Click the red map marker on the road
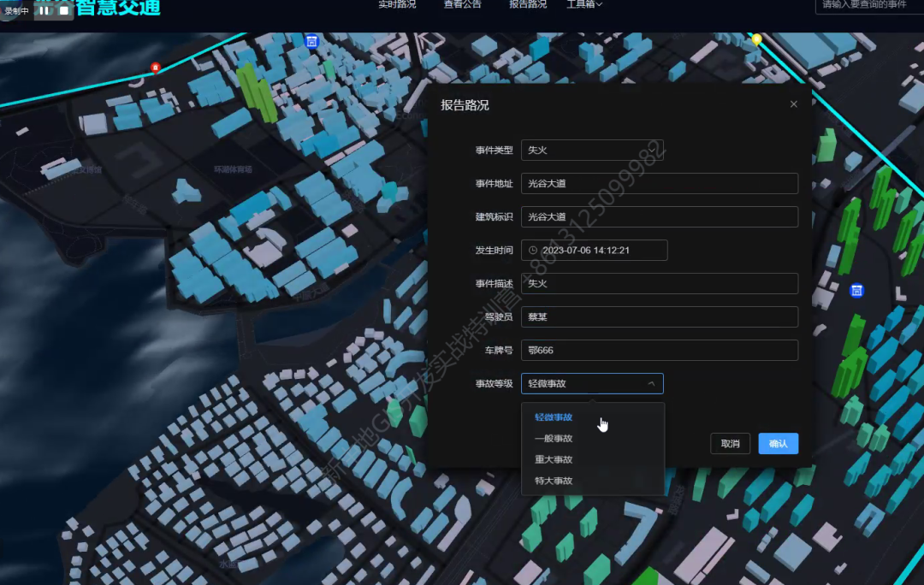This screenshot has width=924, height=585. click(x=156, y=68)
